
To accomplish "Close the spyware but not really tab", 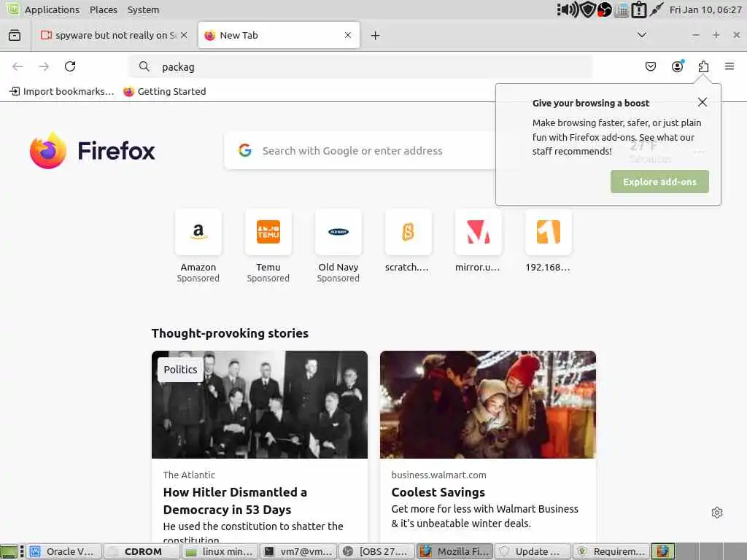I will (184, 35).
